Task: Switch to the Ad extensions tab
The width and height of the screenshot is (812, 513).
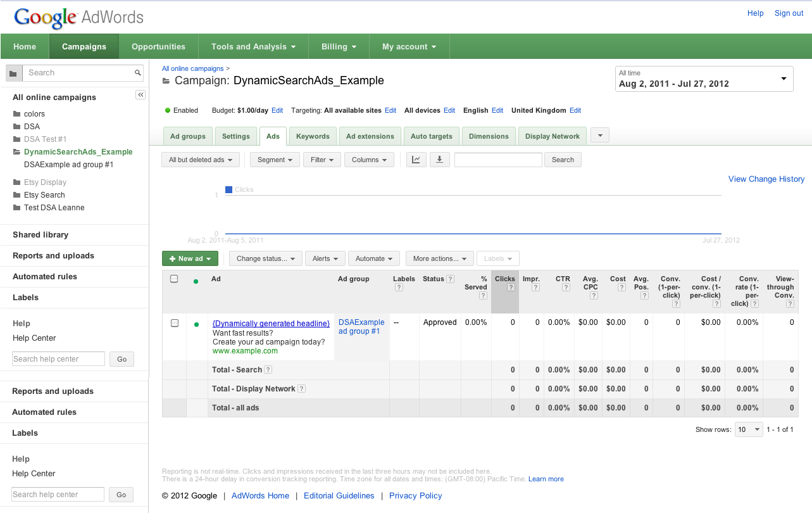Action: 370,136
